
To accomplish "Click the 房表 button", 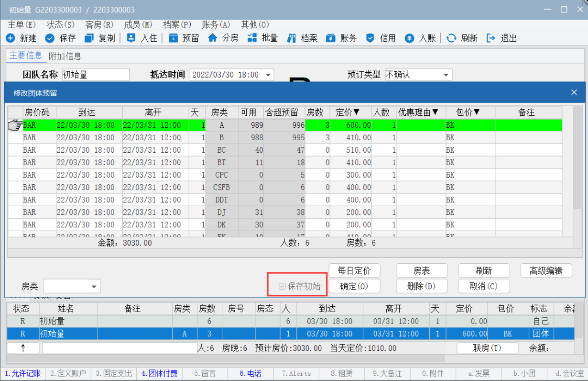I will 422,271.
